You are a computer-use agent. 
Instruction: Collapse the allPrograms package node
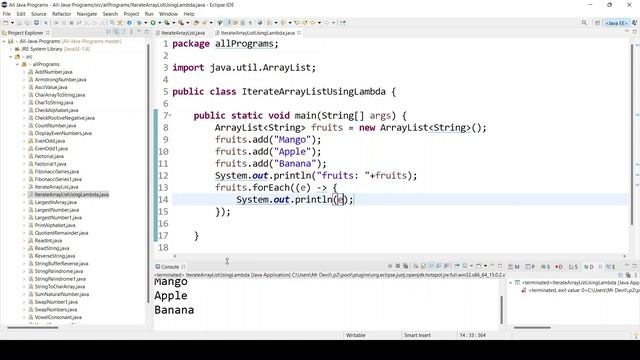point(18,64)
